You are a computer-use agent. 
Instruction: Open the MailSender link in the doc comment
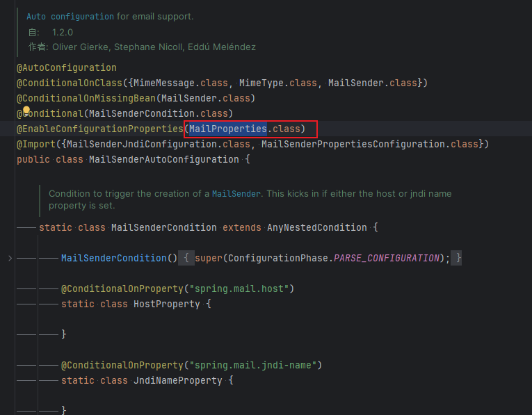tap(236, 194)
